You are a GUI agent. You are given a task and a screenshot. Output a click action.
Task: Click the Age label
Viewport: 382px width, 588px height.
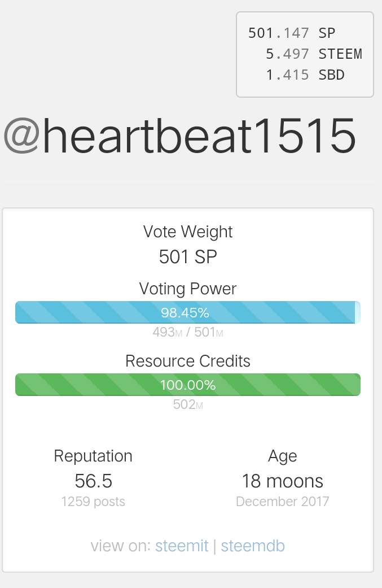point(283,456)
